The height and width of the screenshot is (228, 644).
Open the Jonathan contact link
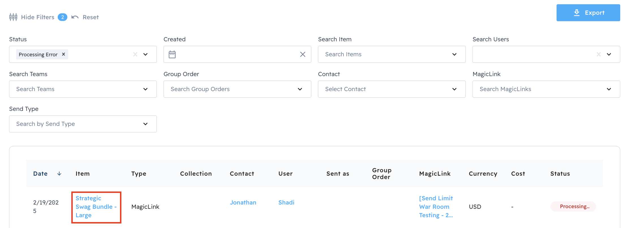click(243, 203)
